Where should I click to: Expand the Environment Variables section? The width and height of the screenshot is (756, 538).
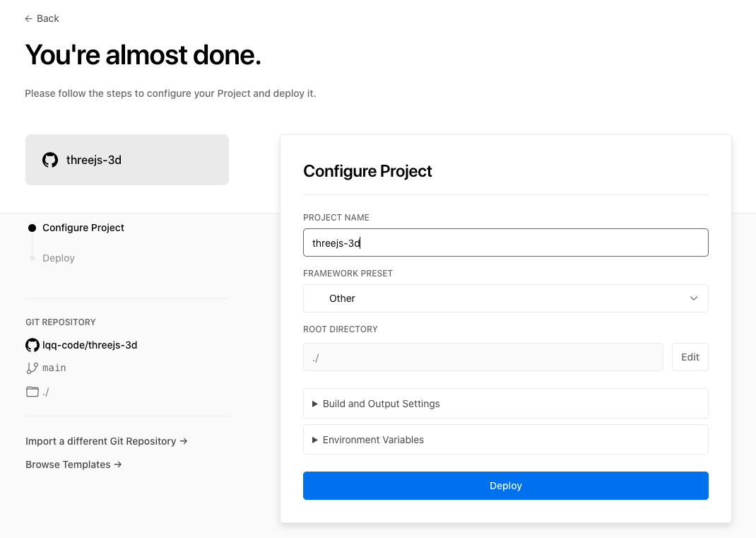tap(373, 440)
